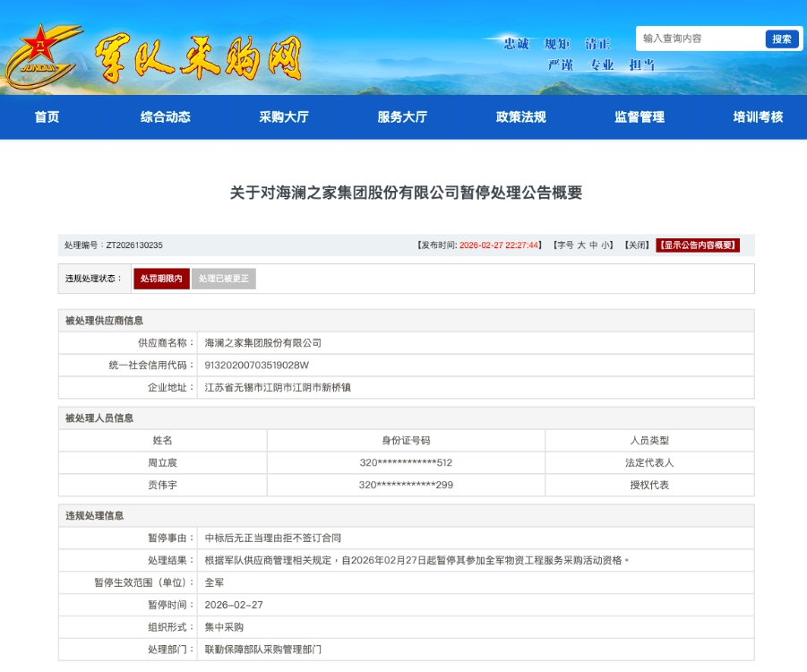Select the 处罚期限内 status tab
The height and width of the screenshot is (672, 807).
tap(160, 279)
